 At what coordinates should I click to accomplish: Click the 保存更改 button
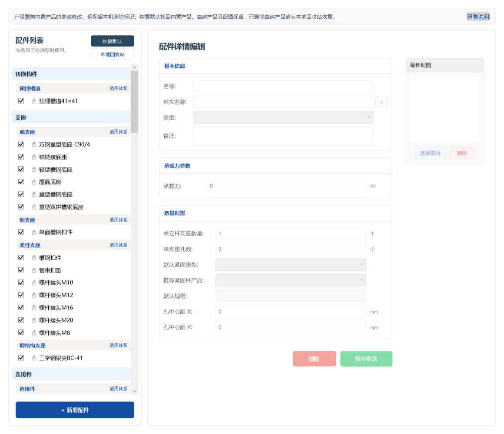(x=366, y=358)
